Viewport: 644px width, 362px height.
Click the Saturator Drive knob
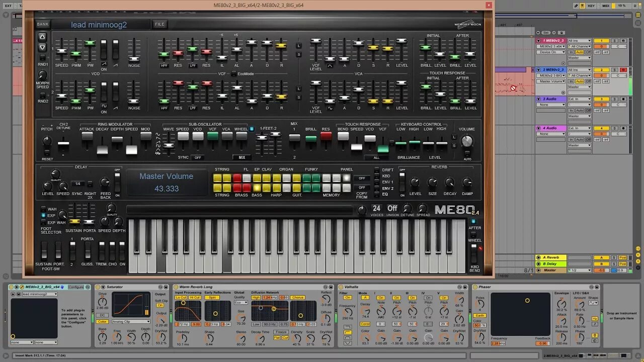(x=102, y=301)
